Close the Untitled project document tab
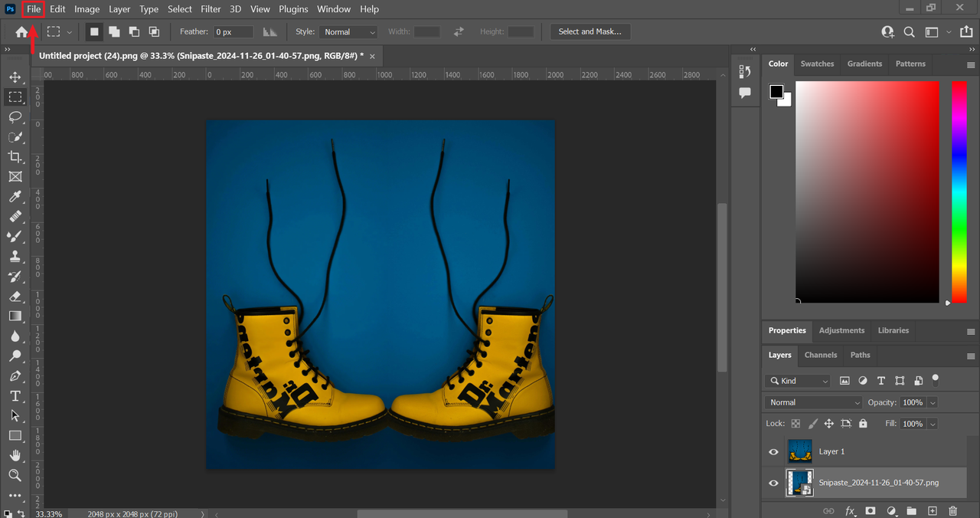The width and height of the screenshot is (980, 518). point(372,56)
